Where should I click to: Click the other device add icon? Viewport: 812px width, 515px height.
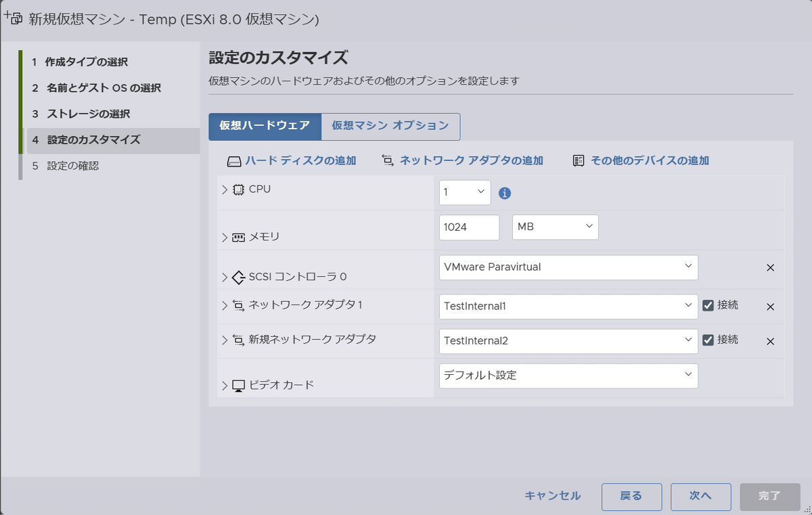[x=579, y=161]
